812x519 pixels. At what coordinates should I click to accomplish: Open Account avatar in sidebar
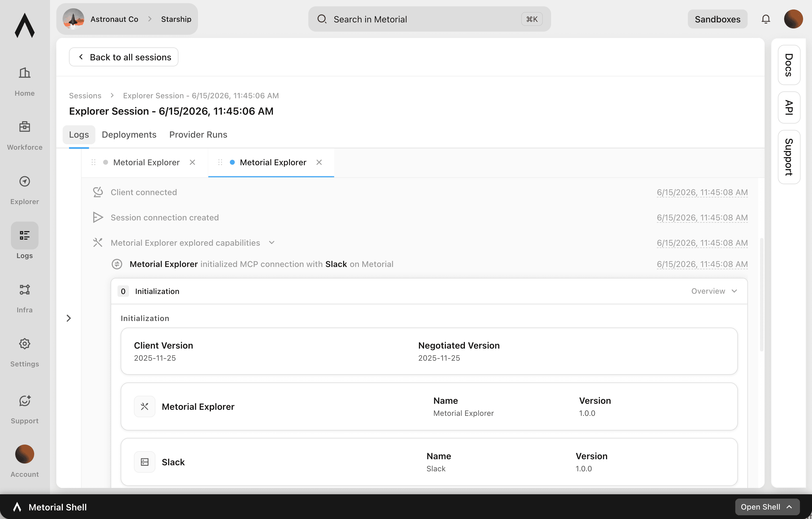pyautogui.click(x=25, y=454)
